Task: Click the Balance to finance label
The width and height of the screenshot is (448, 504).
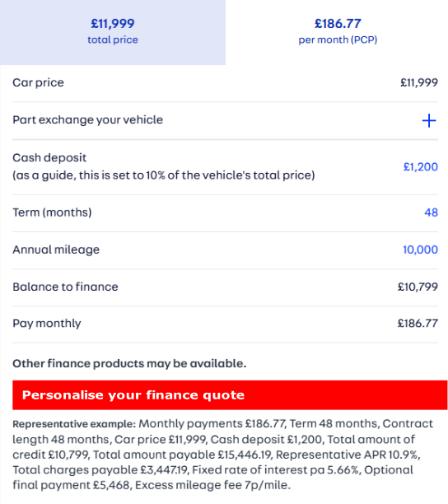Action: tap(65, 287)
